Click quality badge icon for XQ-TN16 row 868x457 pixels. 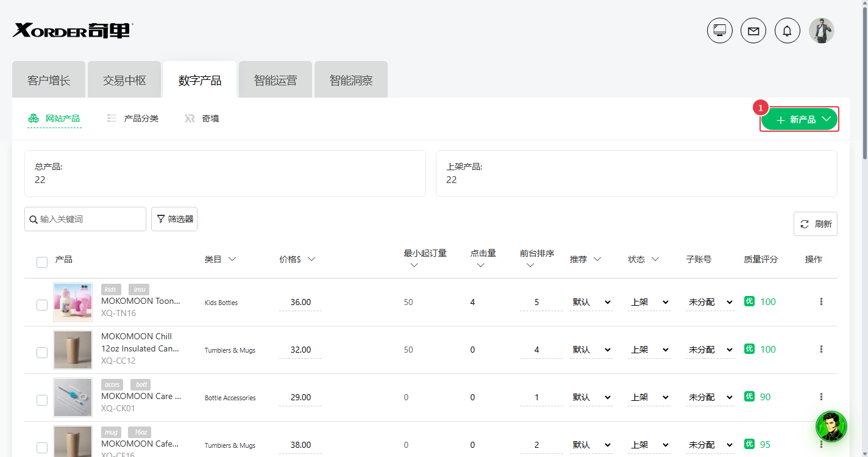pyautogui.click(x=749, y=301)
